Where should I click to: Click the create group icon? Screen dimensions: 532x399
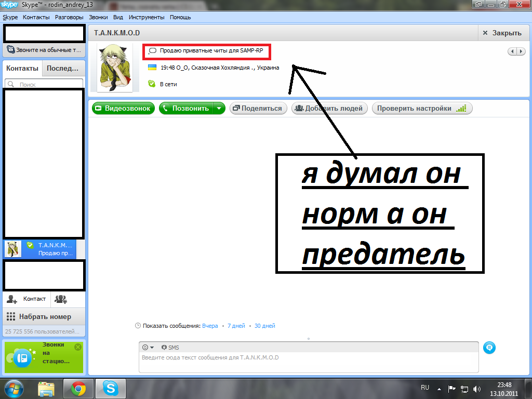click(61, 299)
